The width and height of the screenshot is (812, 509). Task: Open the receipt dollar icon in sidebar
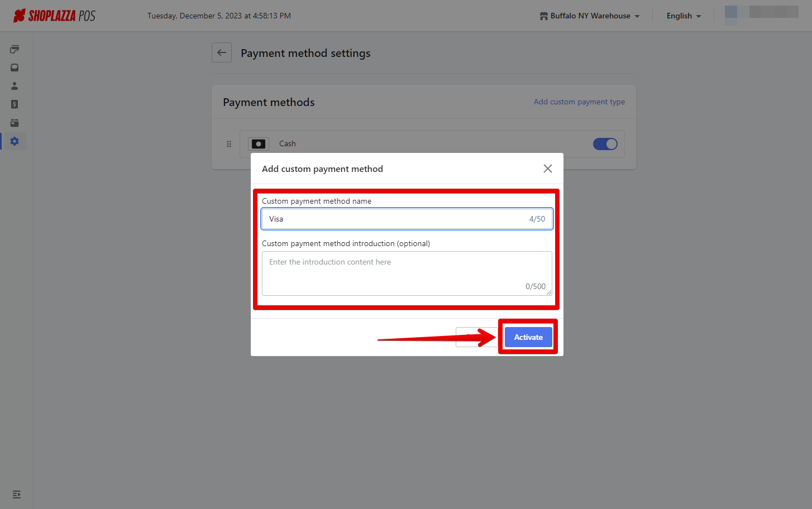point(15,104)
